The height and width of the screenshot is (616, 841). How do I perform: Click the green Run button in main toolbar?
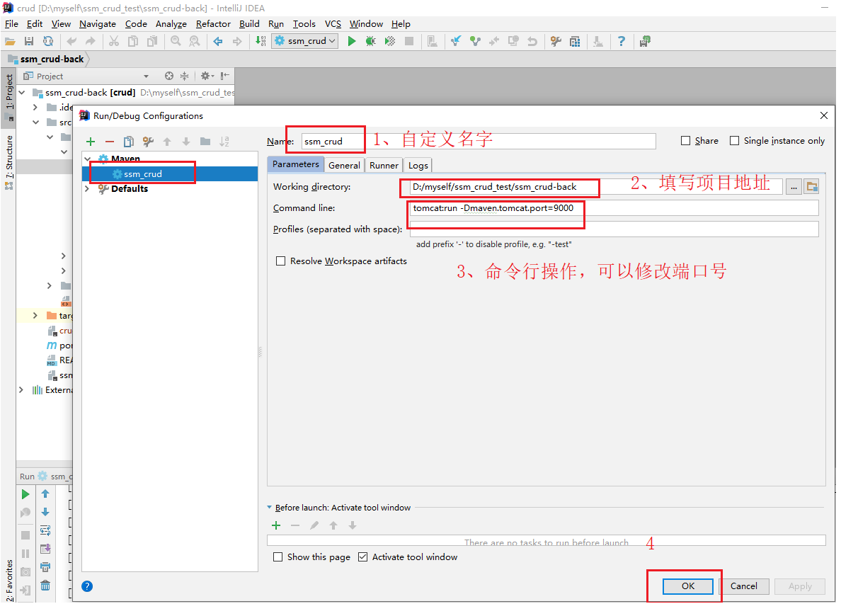tap(352, 41)
